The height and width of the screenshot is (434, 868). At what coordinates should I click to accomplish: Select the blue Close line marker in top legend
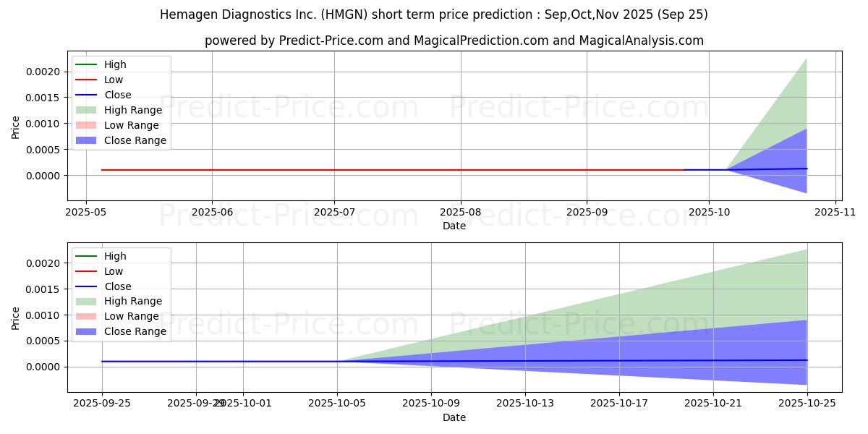point(87,95)
